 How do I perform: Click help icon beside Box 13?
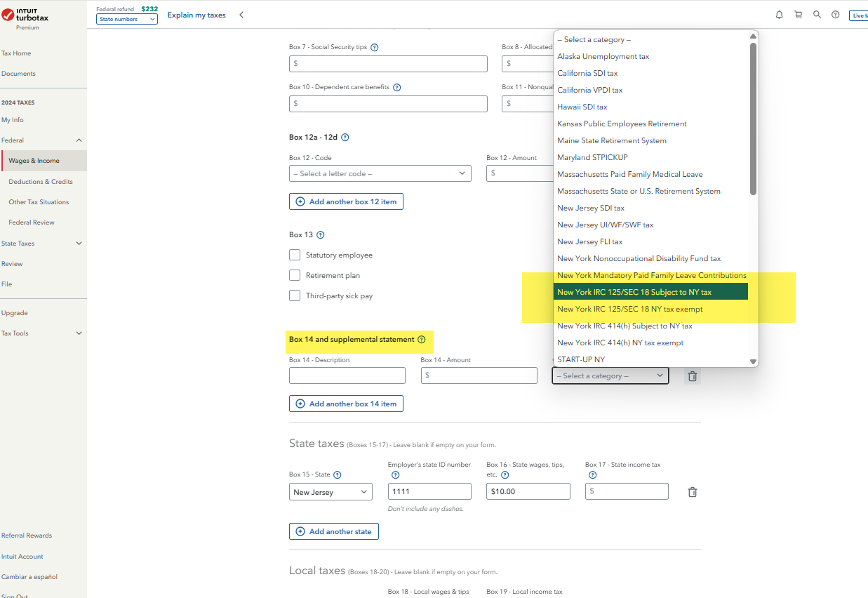(x=321, y=235)
